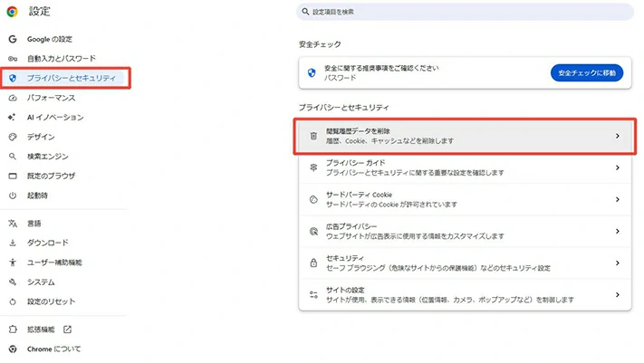This screenshot has height=363, width=644.
Task: Click the Chrome logo beside 設定 title
Action: [x=13, y=12]
